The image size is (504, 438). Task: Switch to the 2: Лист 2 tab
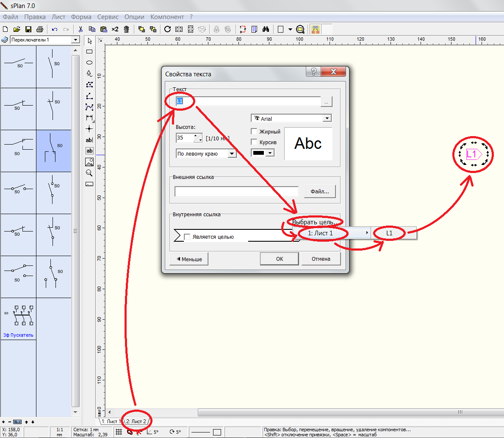pos(136,421)
